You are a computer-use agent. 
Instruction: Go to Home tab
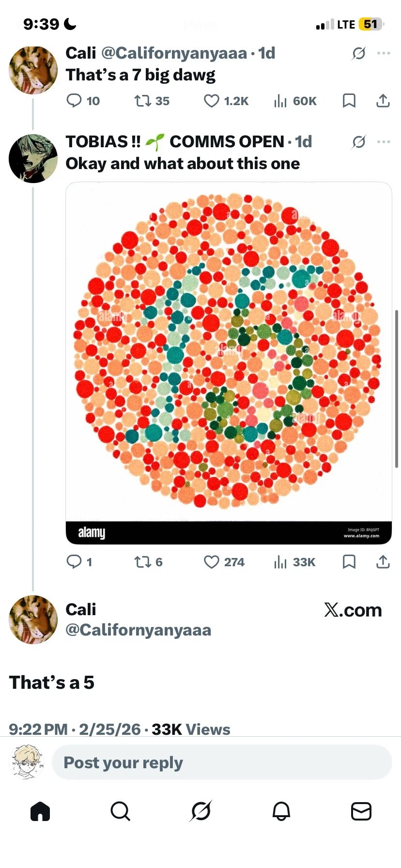click(x=40, y=811)
